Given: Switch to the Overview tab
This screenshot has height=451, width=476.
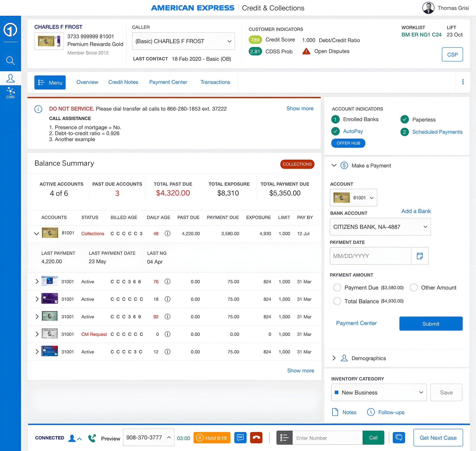Looking at the screenshot, I should (x=87, y=82).
